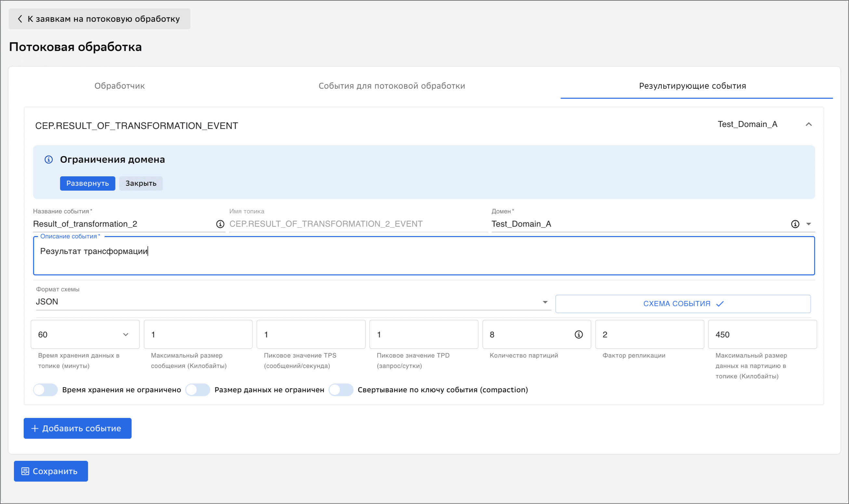Image resolution: width=849 pixels, height=504 pixels.
Task: Go back to К заявкам на потоковую обработку
Action: coord(99,19)
